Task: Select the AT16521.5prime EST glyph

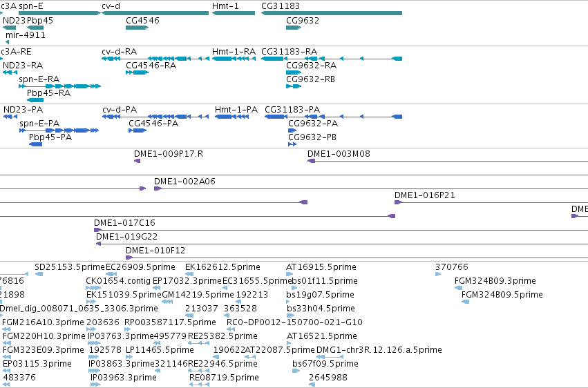Action: (x=289, y=344)
